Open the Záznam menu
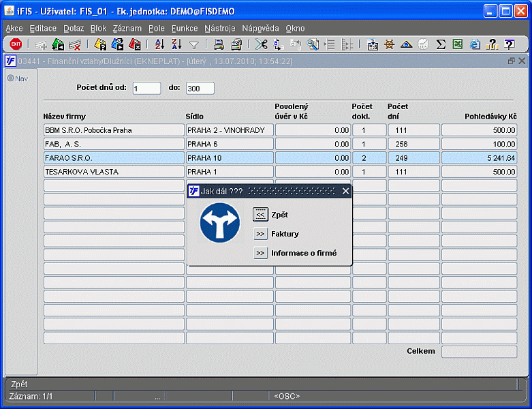Viewport: 532px width, 409px height. 127,29
